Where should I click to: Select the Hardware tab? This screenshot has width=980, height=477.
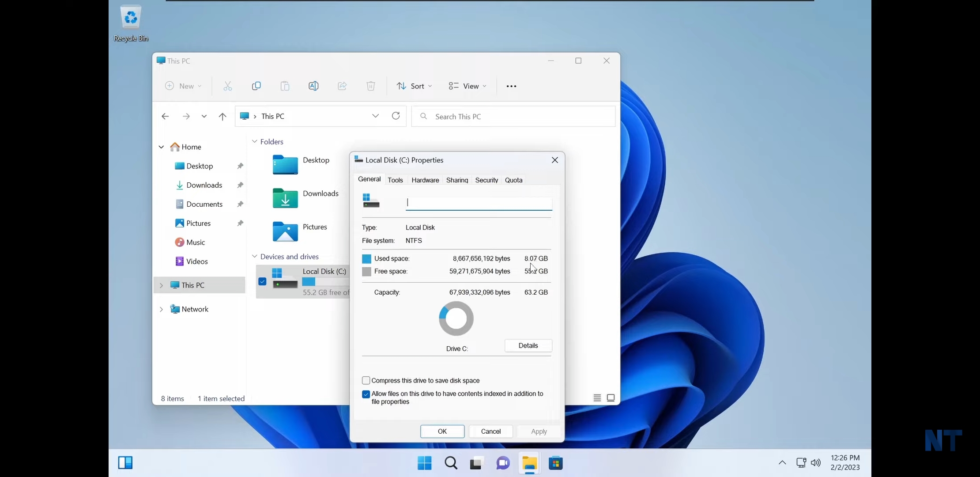pyautogui.click(x=425, y=180)
